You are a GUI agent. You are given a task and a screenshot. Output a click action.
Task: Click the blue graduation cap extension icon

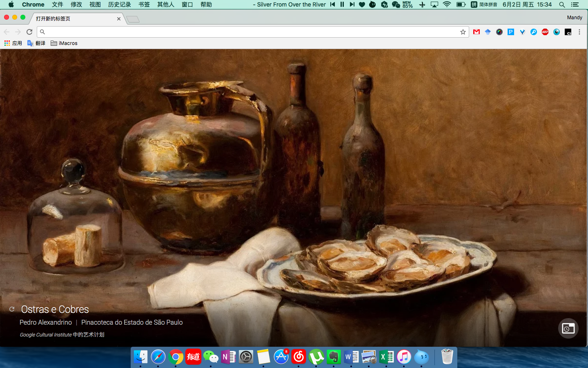tap(488, 32)
